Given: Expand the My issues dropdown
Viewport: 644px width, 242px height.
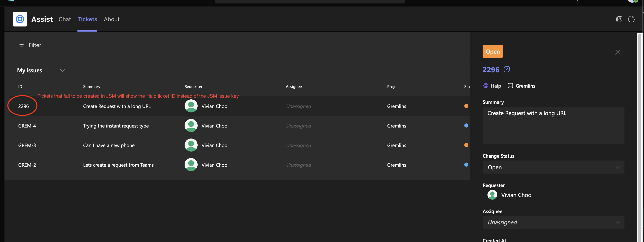Looking at the screenshot, I should coord(62,70).
